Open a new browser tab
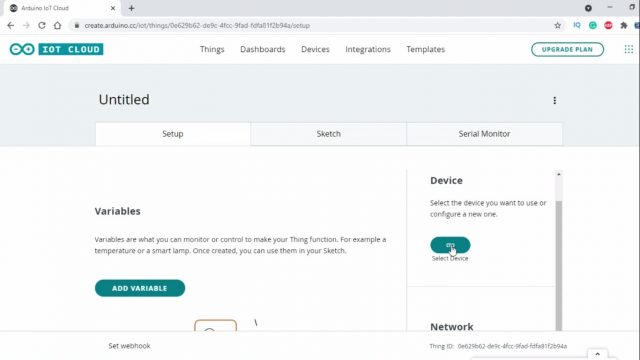 (x=131, y=8)
